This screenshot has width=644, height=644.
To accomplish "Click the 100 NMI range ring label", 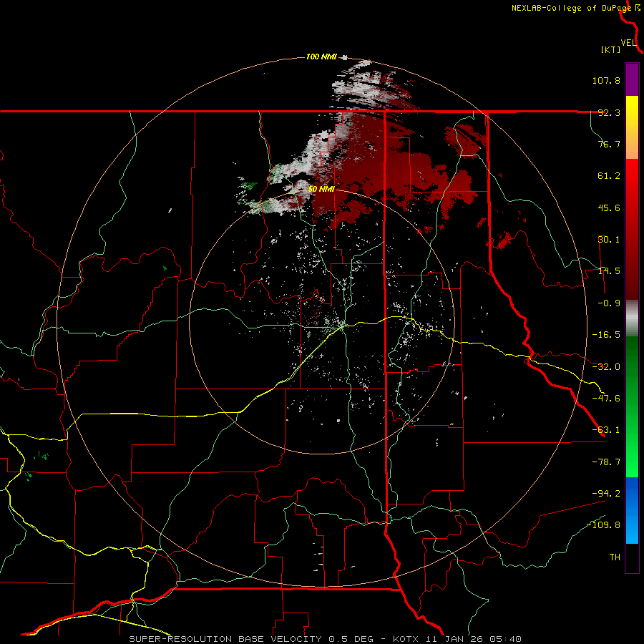I will 321,57.
